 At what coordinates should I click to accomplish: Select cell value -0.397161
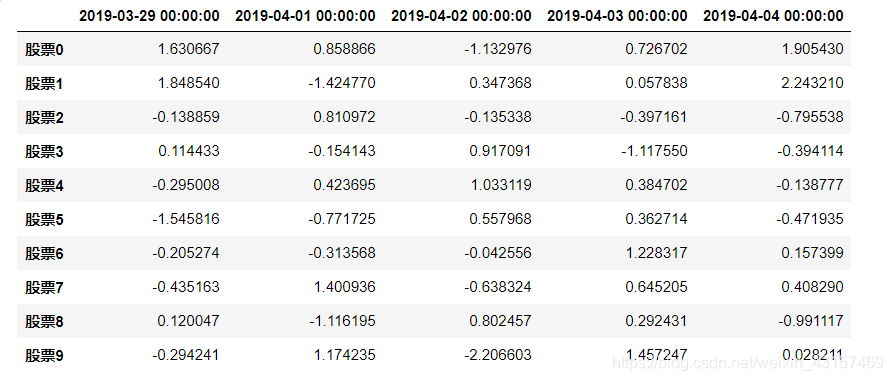[654, 117]
